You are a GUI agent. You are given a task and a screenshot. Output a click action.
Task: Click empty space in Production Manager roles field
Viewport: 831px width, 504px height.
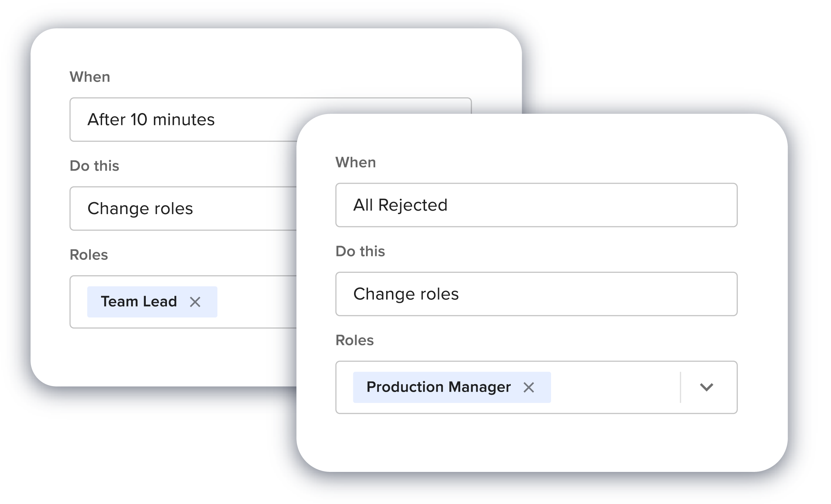[x=615, y=387]
